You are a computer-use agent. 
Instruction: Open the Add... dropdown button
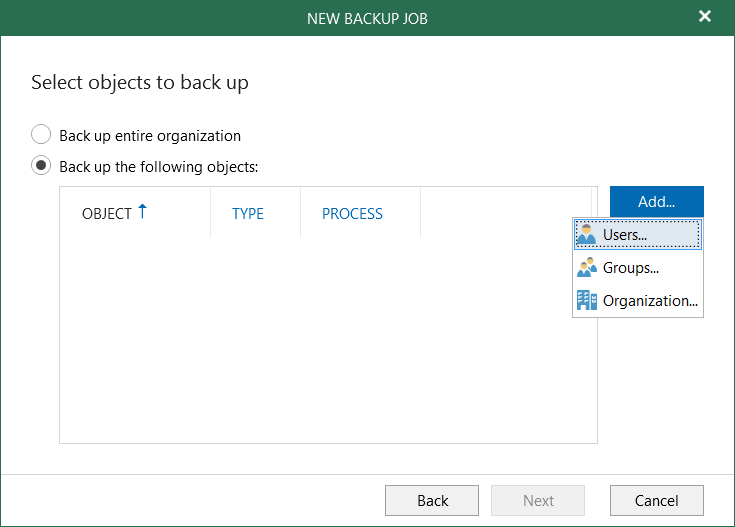pyautogui.click(x=656, y=201)
